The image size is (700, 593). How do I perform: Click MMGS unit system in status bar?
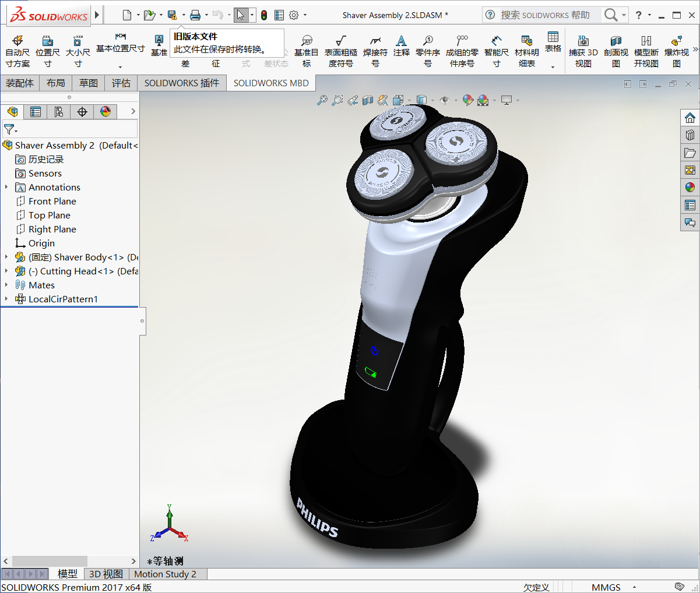tap(606, 587)
